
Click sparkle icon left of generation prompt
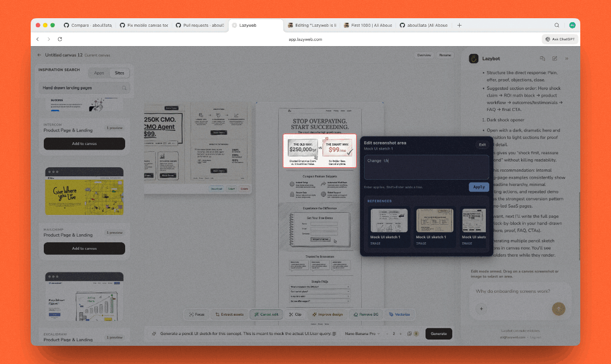[154, 334]
